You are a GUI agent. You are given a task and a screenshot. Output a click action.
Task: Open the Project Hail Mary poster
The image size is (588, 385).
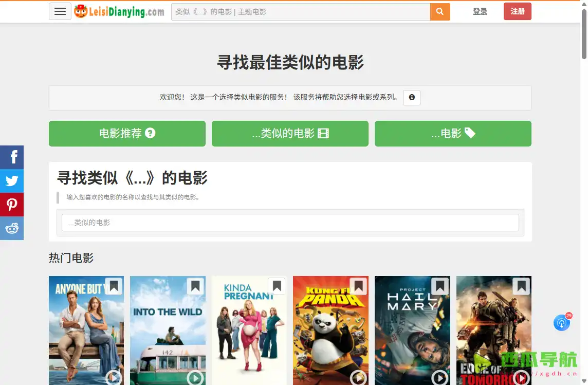coord(413,331)
